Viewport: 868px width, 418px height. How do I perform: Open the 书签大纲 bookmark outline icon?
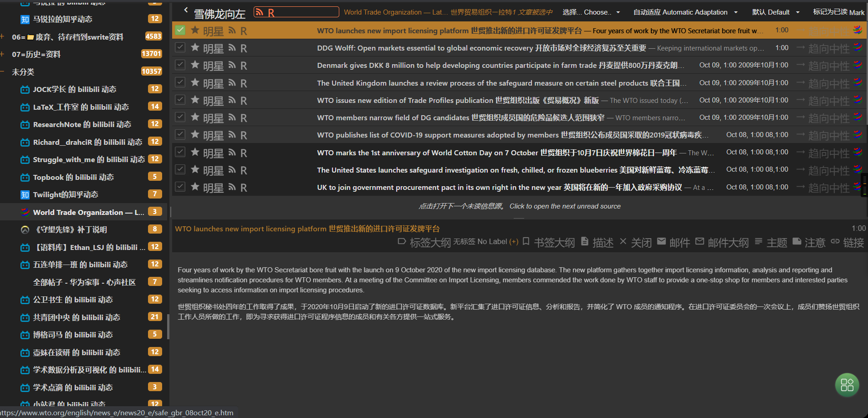click(x=526, y=242)
